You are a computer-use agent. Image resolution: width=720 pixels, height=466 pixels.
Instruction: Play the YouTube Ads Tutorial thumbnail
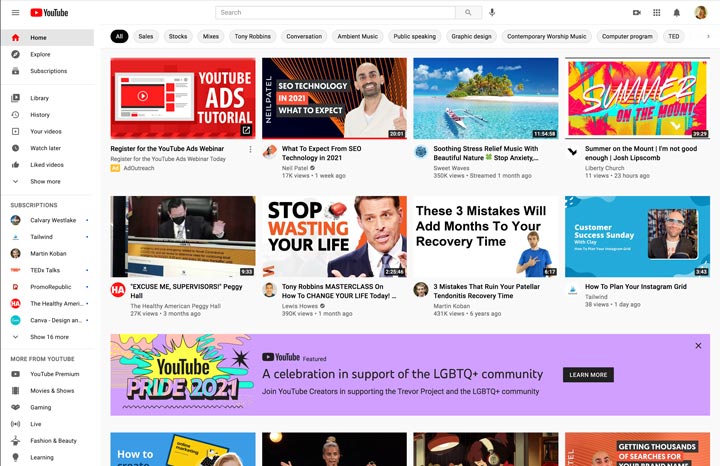click(x=183, y=98)
